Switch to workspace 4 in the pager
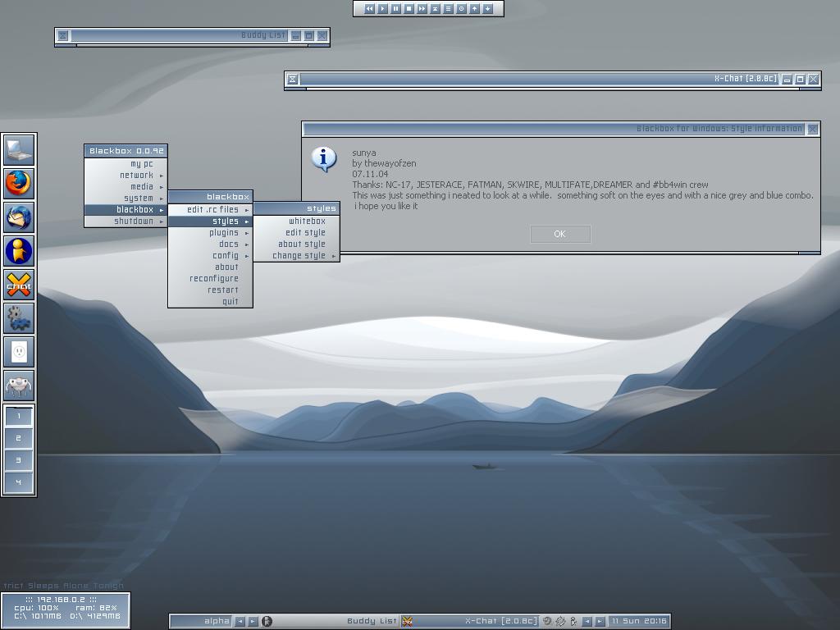This screenshot has height=630, width=840. (x=19, y=482)
